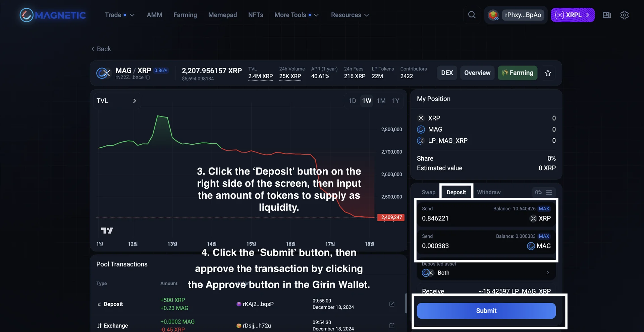Expand the More Tools menu
Image resolution: width=644 pixels, height=332 pixels.
coord(297,15)
